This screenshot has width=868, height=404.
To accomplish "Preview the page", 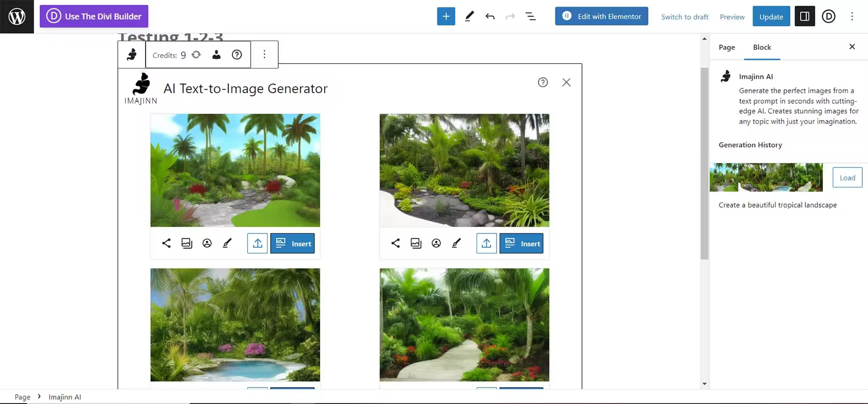I will [732, 17].
